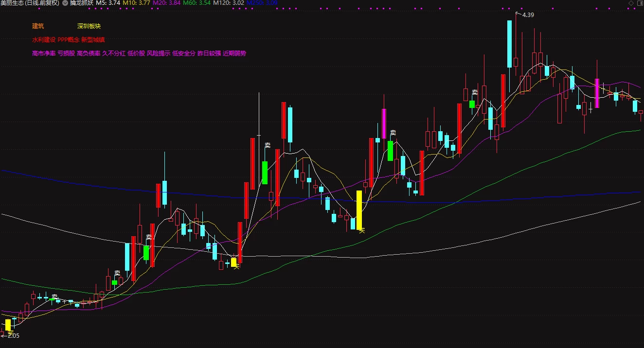Click the 风险提示 label
Viewport: 644px width, 348px height.
(159, 53)
